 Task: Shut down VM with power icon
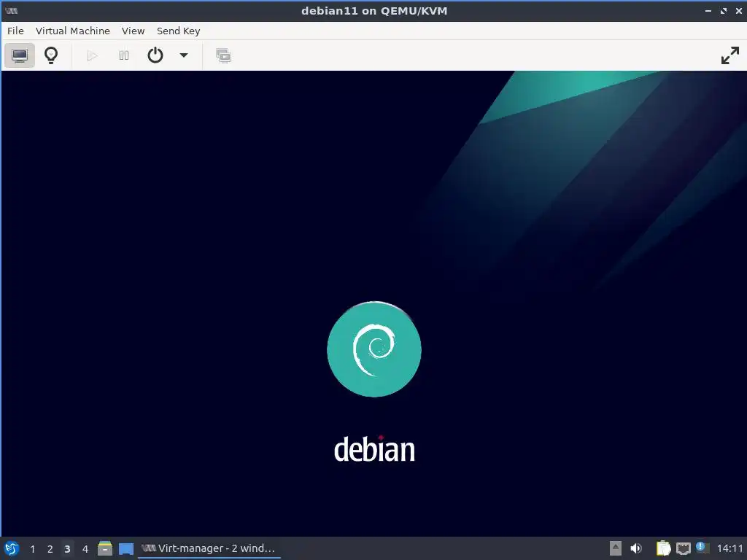155,55
